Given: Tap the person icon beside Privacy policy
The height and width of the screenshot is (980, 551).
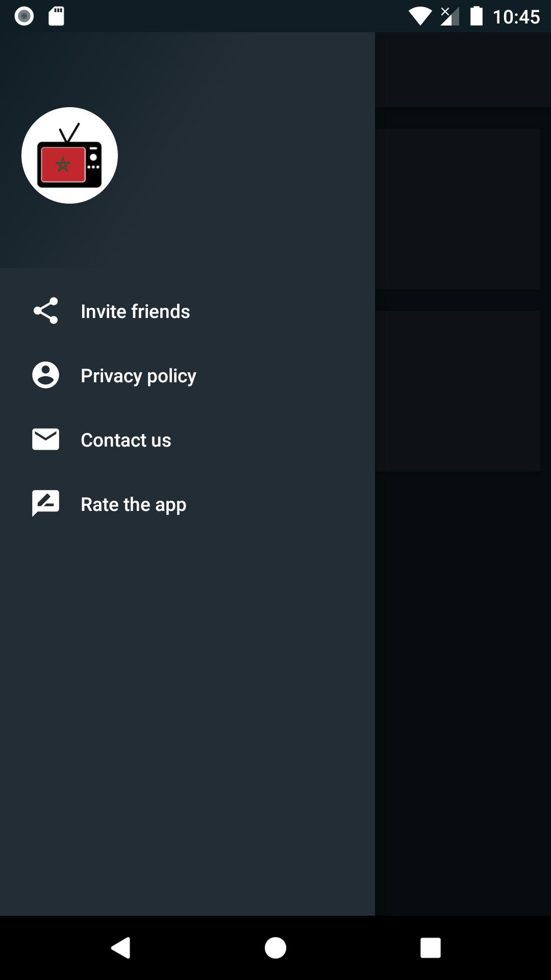Looking at the screenshot, I should click(x=46, y=375).
